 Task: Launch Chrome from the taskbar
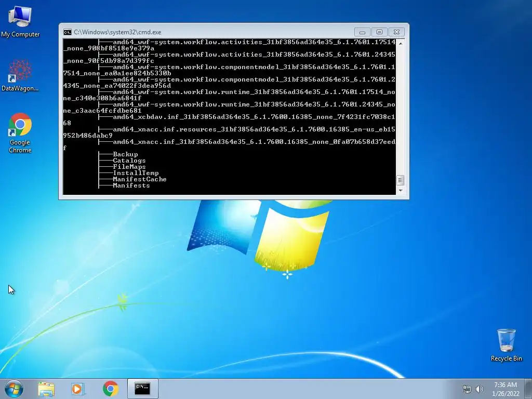point(110,389)
